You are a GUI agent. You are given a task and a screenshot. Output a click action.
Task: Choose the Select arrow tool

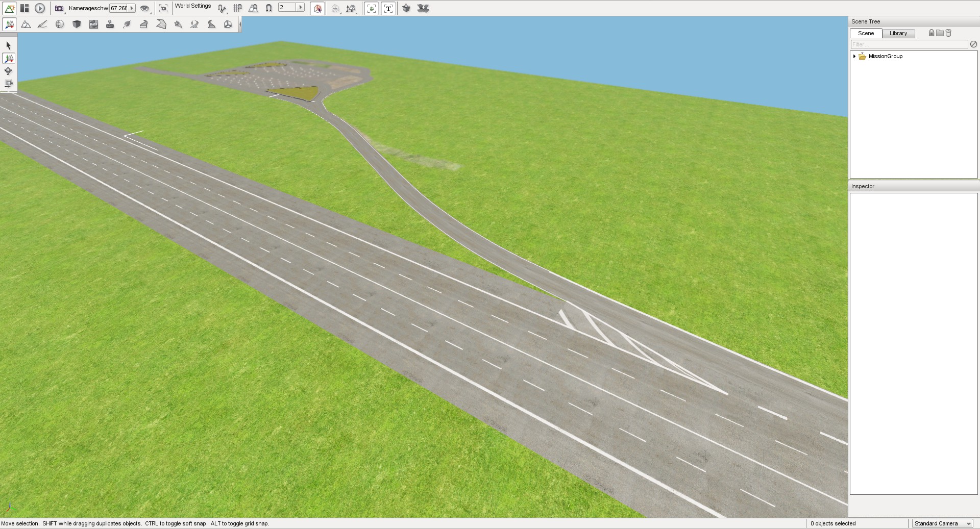coord(9,46)
